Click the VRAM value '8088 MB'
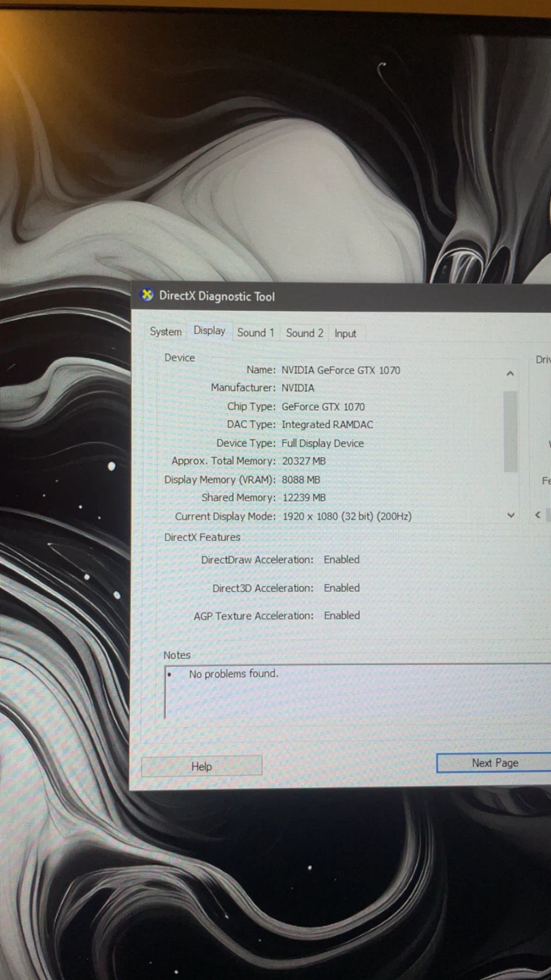The image size is (551, 980). 301,480
